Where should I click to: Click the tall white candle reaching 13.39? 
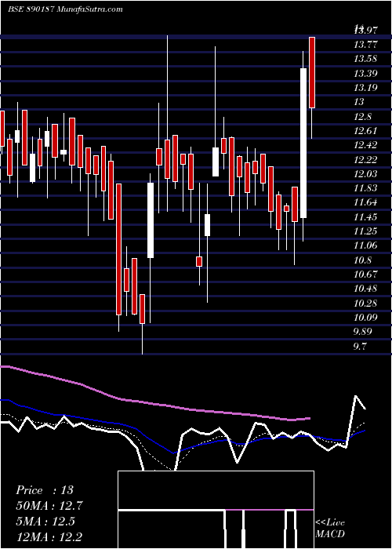pyautogui.click(x=303, y=143)
